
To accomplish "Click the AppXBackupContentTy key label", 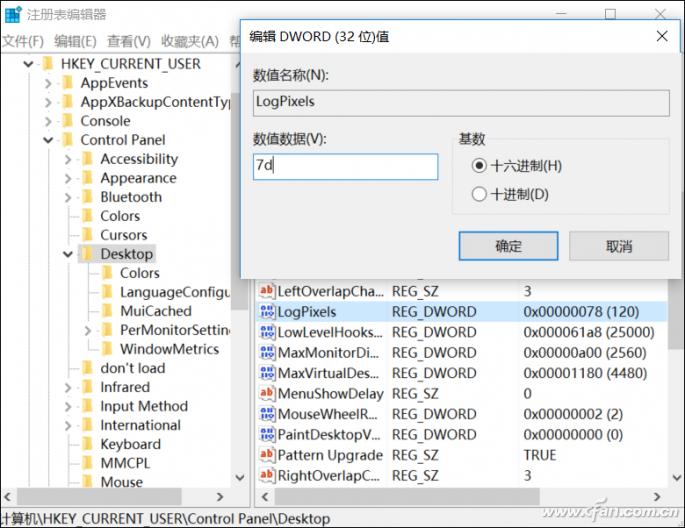I will coord(155,102).
